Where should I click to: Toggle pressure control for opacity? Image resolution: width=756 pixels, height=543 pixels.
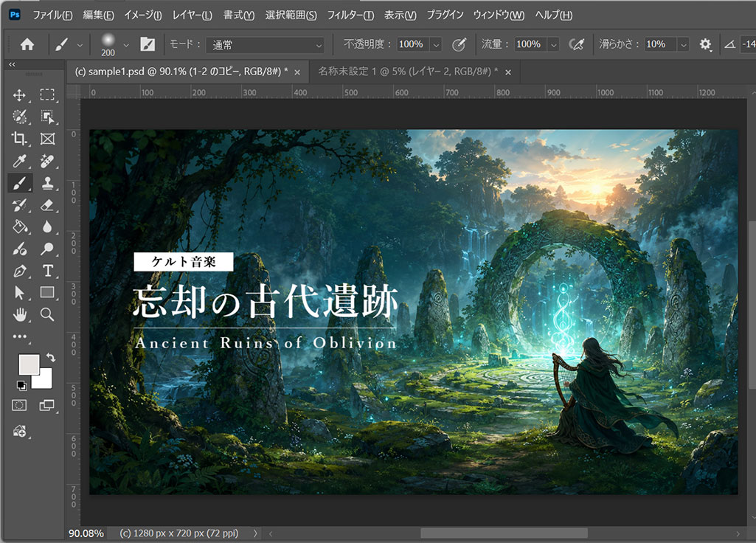tap(459, 44)
